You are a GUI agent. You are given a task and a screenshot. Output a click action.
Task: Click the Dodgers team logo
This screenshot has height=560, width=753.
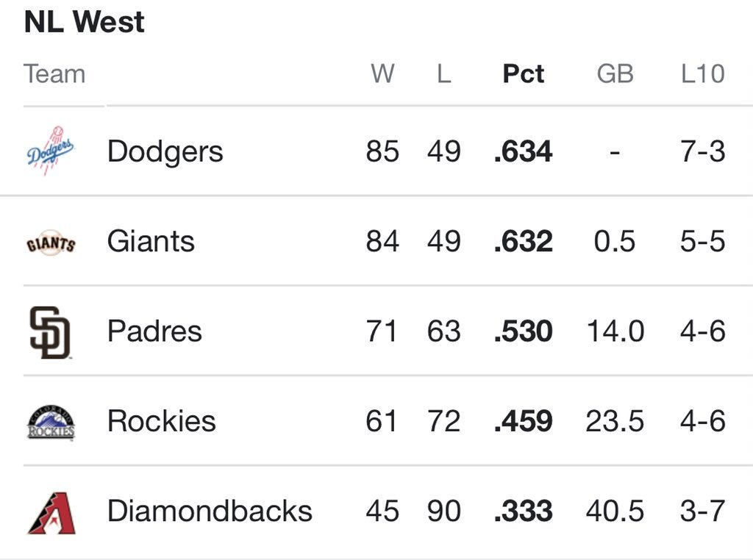pyautogui.click(x=51, y=151)
